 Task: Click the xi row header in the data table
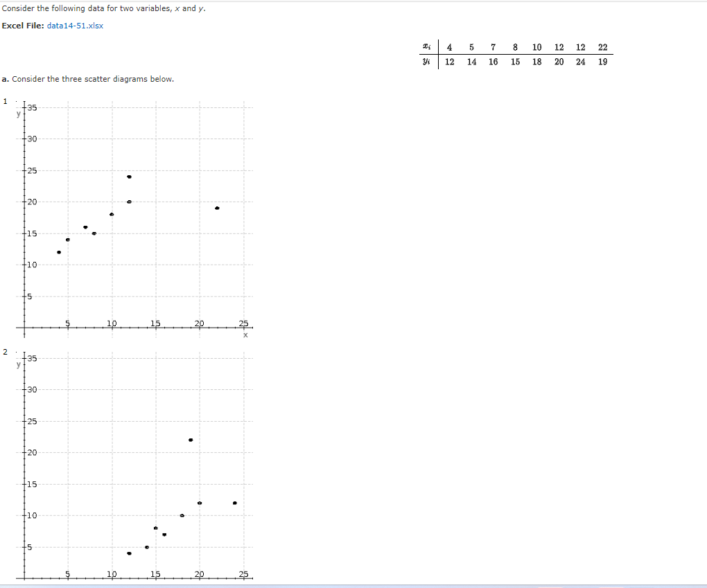[x=426, y=46]
